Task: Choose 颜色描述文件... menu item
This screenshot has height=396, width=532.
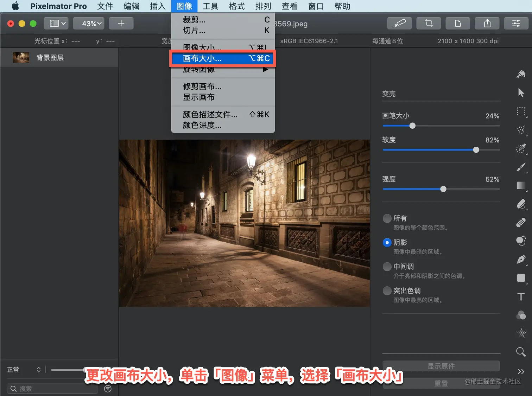Action: pos(223,114)
